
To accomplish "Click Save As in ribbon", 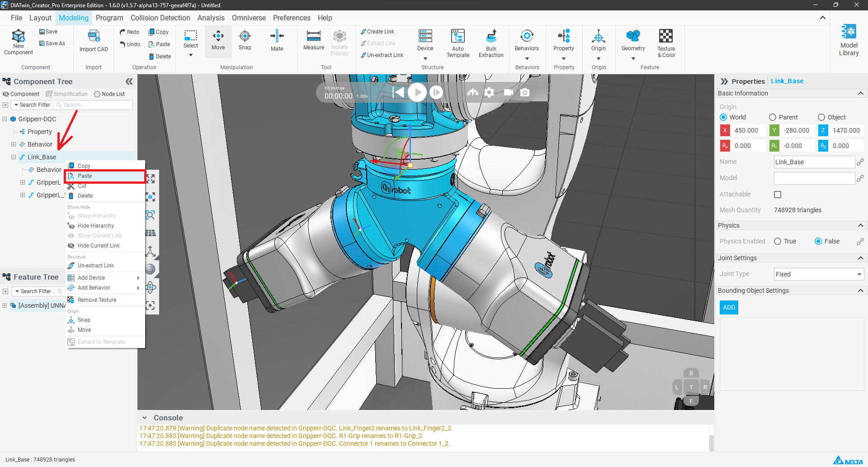I will [x=52, y=43].
